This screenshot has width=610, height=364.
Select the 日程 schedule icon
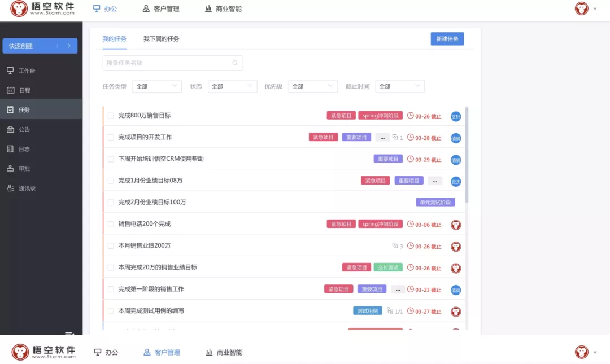(25, 90)
